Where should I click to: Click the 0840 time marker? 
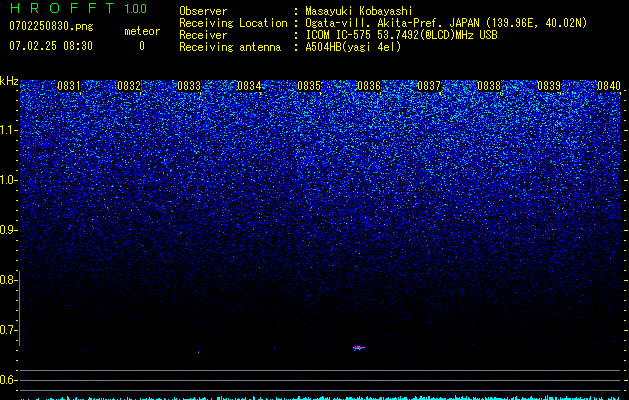609,86
